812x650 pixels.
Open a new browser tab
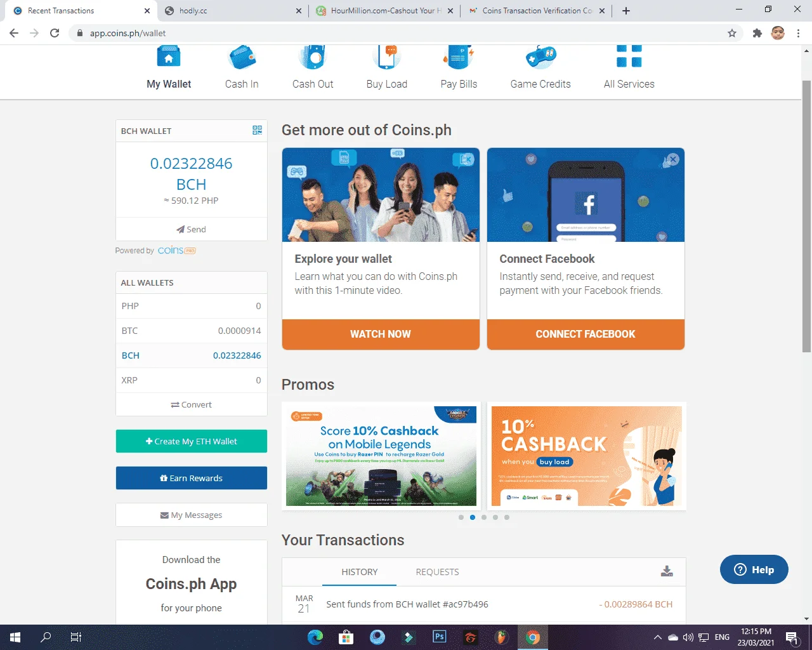(626, 11)
